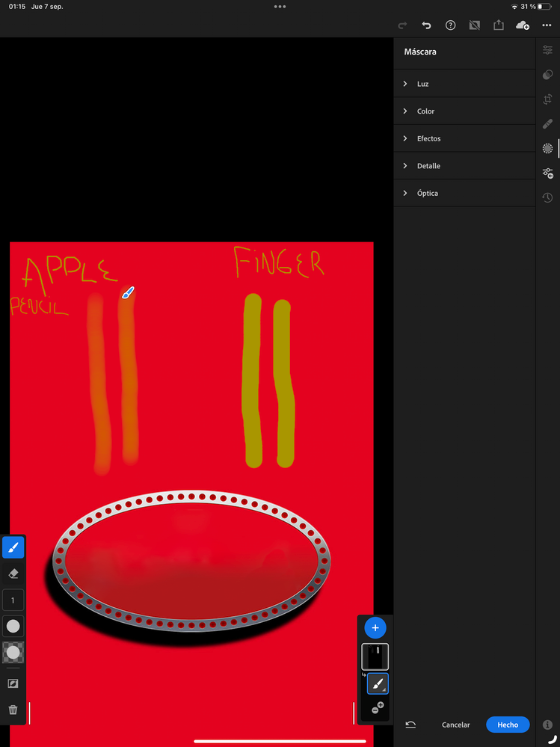Open the edit adjustments sliders panel
560x747 pixels.
pos(547,49)
